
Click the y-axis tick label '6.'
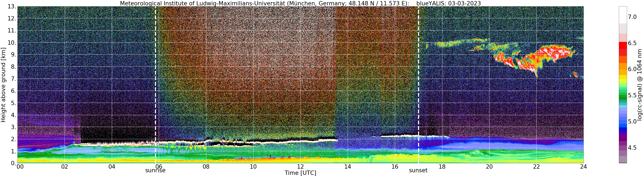click(14, 91)
